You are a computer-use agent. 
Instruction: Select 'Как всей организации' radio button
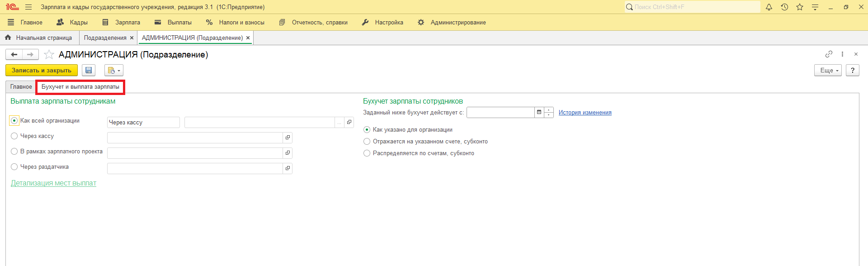pyautogui.click(x=14, y=121)
